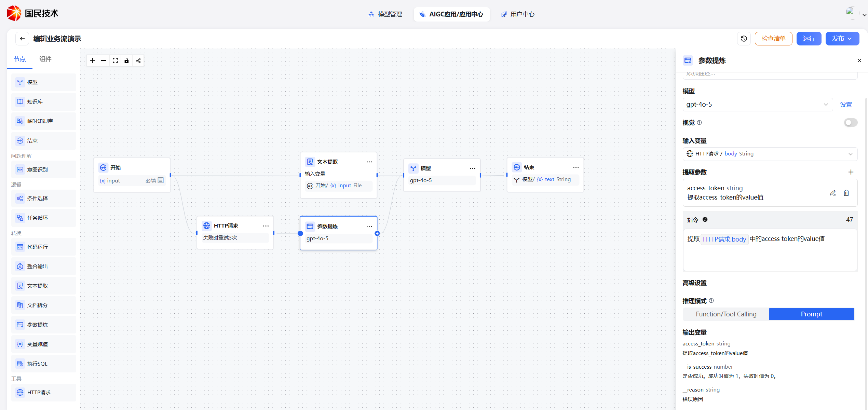The image size is (868, 410).
Task: Click the fit-to-screen canvas icon
Action: click(115, 61)
